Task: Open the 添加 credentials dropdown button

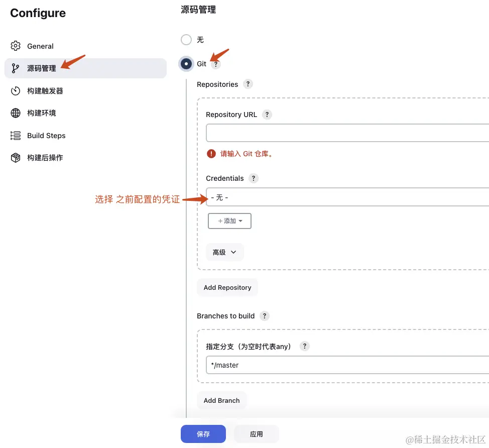Action: (229, 221)
